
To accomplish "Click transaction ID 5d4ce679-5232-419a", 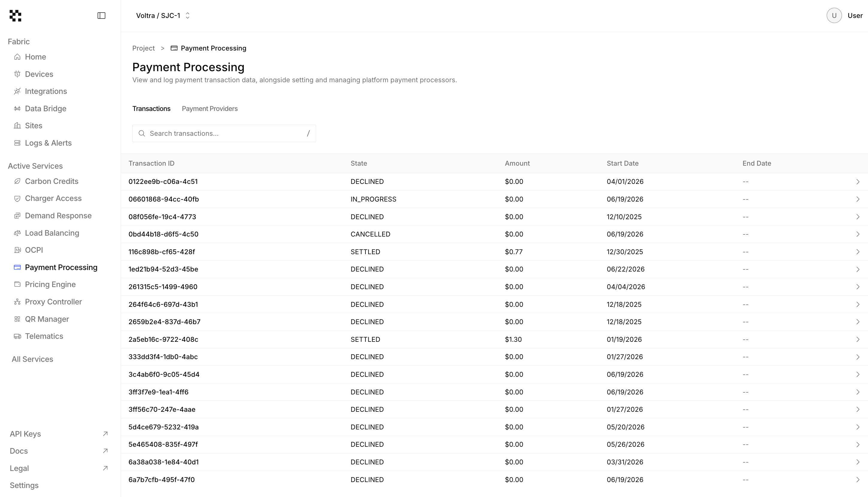I will [163, 427].
